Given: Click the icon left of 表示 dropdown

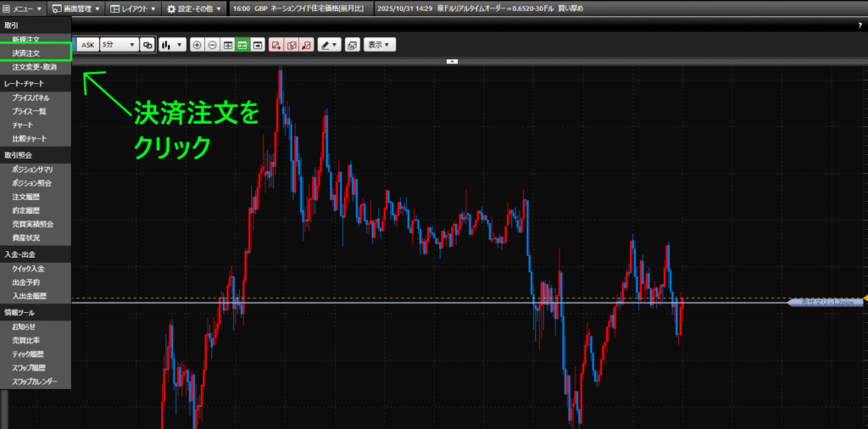Looking at the screenshot, I should 352,44.
